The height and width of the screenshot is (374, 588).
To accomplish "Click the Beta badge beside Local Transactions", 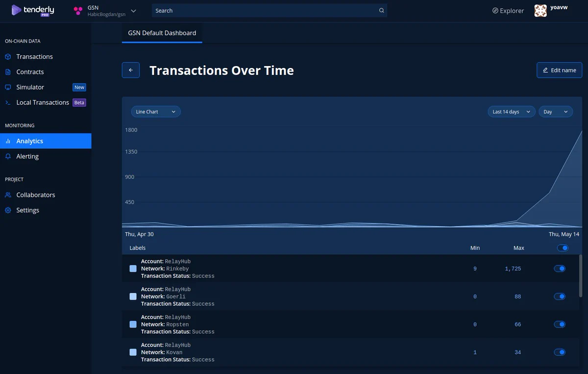I will (79, 102).
